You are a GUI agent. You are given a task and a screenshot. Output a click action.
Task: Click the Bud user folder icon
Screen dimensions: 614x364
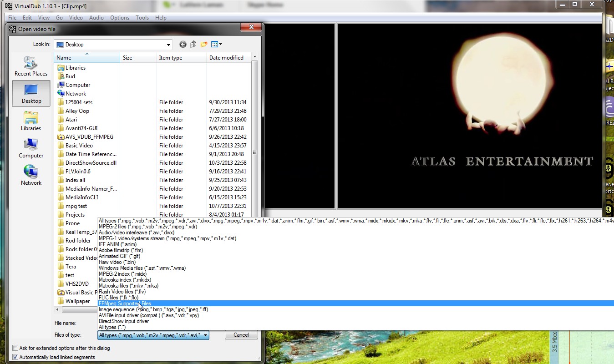[61, 76]
